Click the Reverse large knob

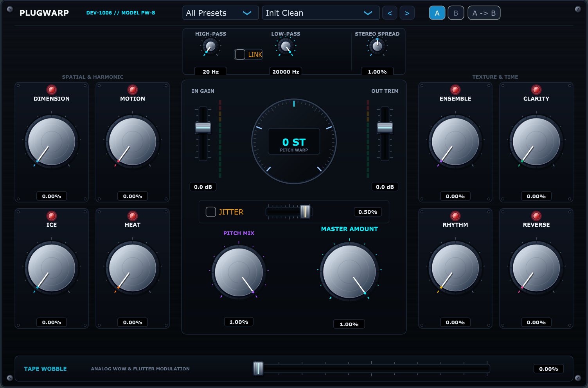(x=536, y=267)
